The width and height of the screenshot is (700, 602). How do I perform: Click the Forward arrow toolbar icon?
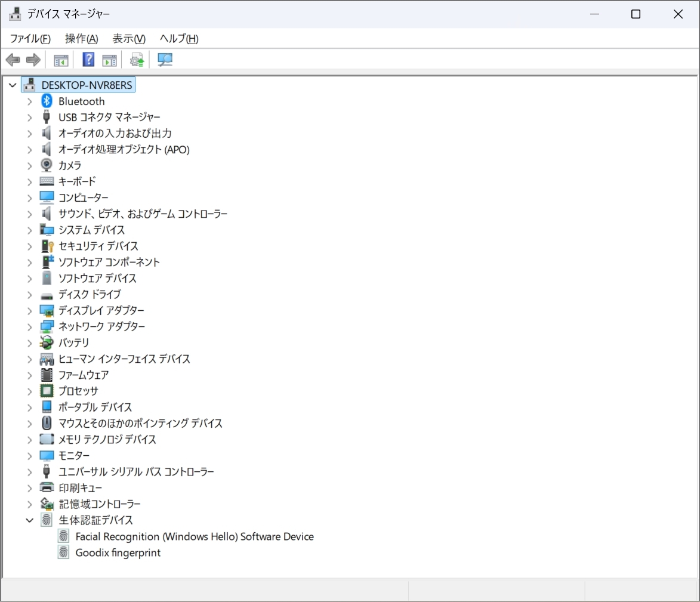[x=33, y=59]
